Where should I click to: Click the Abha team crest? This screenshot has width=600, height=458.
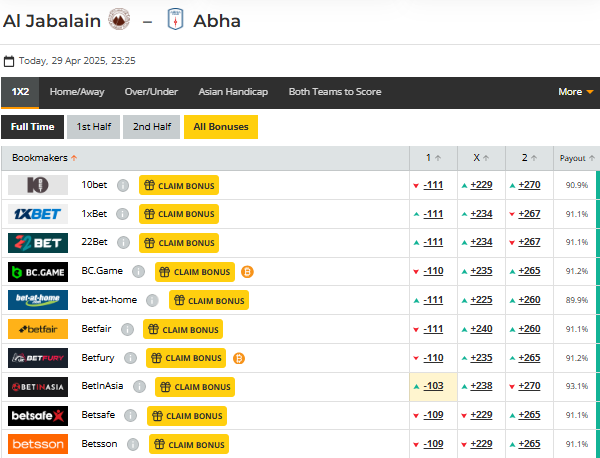coord(172,20)
